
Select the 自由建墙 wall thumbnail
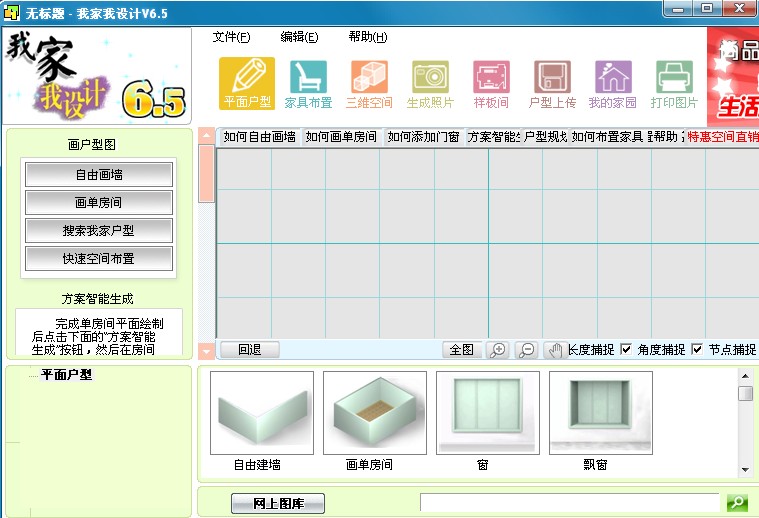[262, 413]
